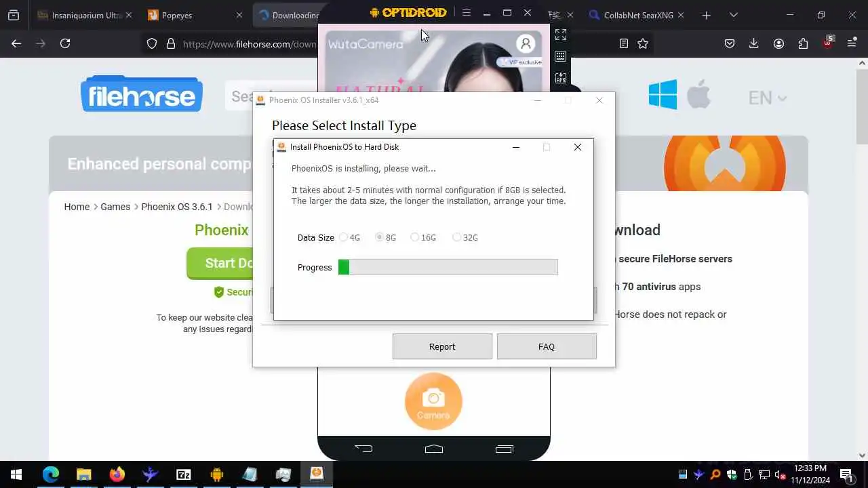Click the muted volume tray icon

click(x=779, y=474)
